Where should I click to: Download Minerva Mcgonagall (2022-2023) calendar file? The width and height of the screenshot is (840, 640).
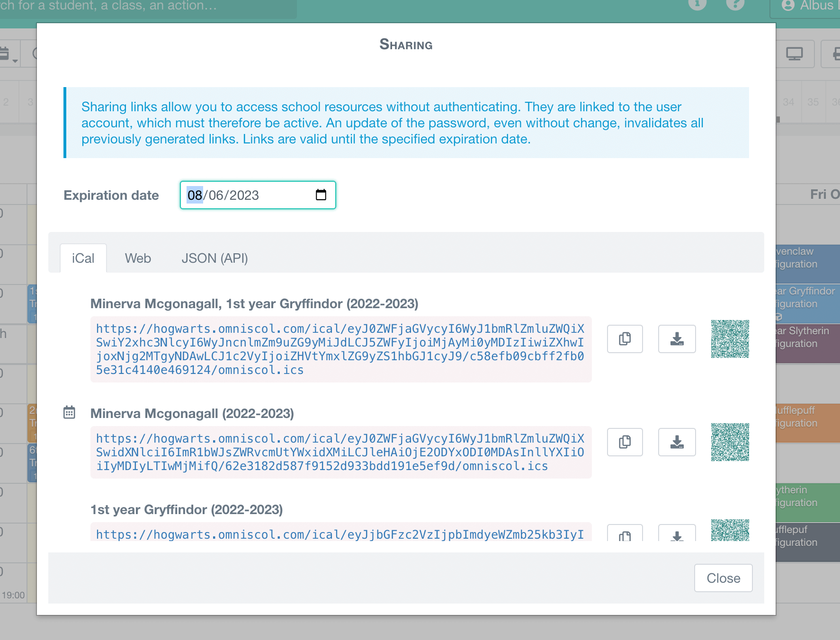pos(677,442)
